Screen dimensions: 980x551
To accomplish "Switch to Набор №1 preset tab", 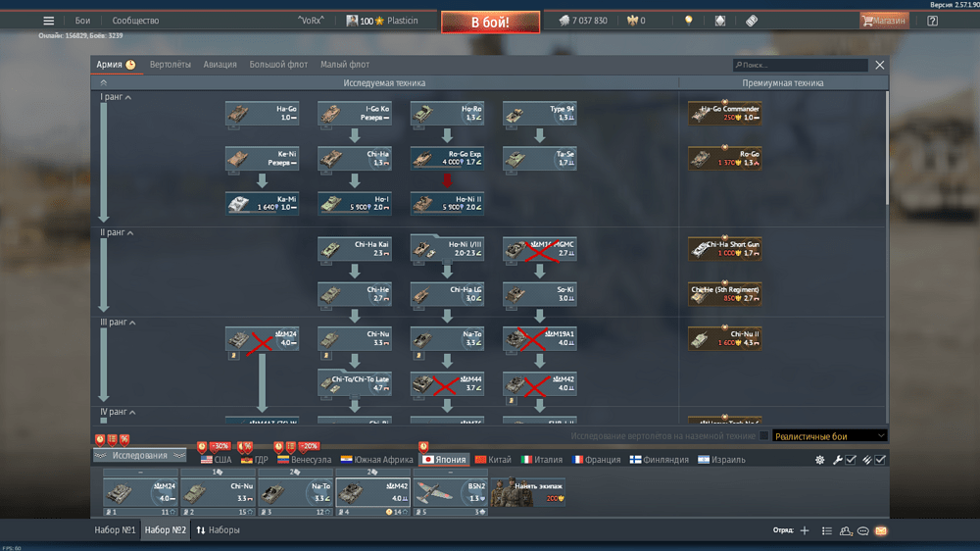I will point(115,529).
